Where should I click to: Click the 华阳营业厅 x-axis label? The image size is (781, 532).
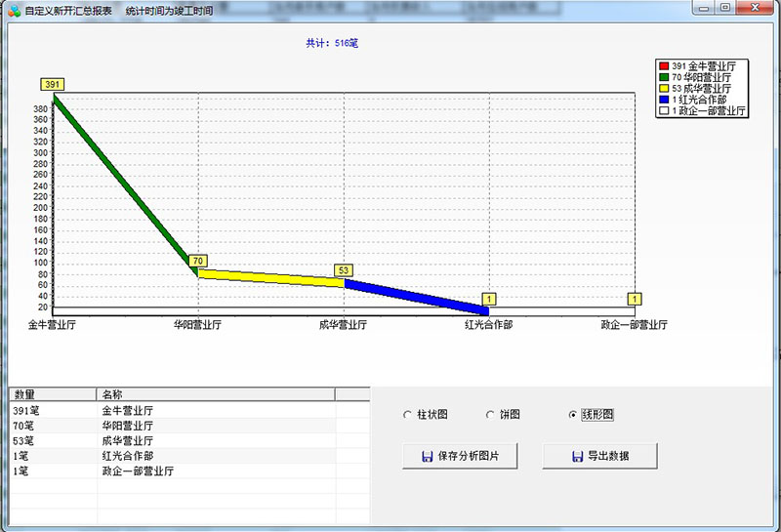point(197,325)
